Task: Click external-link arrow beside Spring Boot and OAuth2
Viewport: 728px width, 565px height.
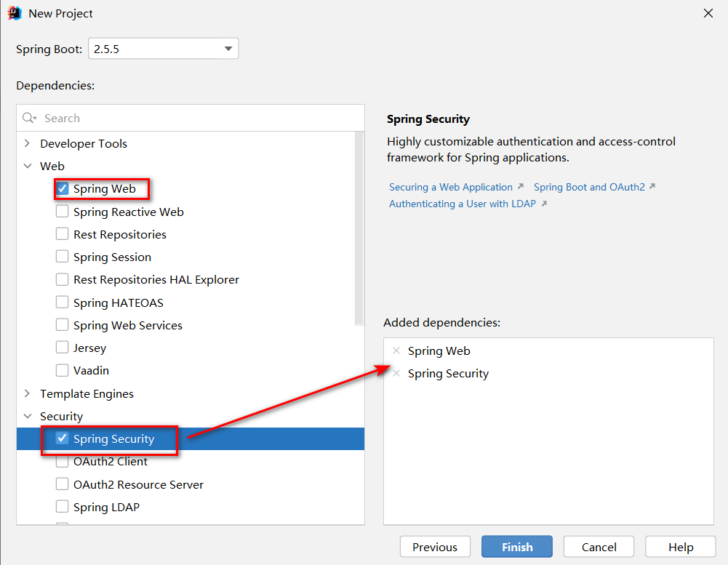Action: 653,186
